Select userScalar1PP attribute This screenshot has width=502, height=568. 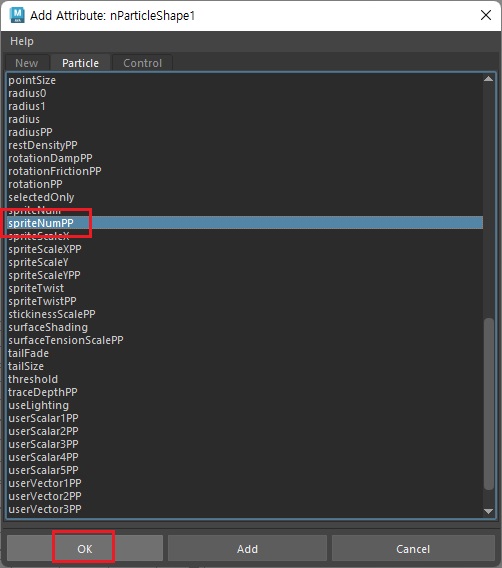[x=245, y=418]
